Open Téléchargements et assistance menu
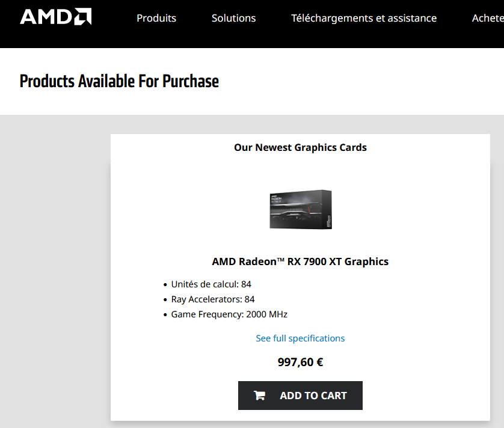The width and height of the screenshot is (504, 428). click(x=364, y=18)
